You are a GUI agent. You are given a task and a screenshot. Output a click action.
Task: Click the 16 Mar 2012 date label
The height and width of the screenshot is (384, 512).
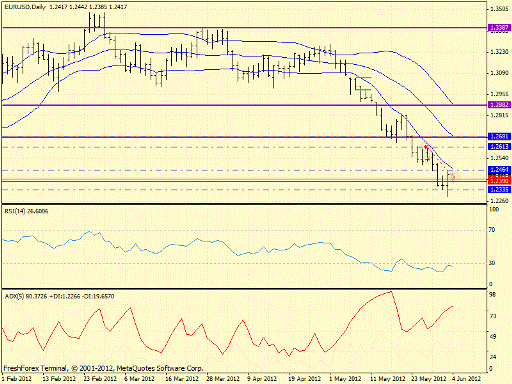point(182,379)
